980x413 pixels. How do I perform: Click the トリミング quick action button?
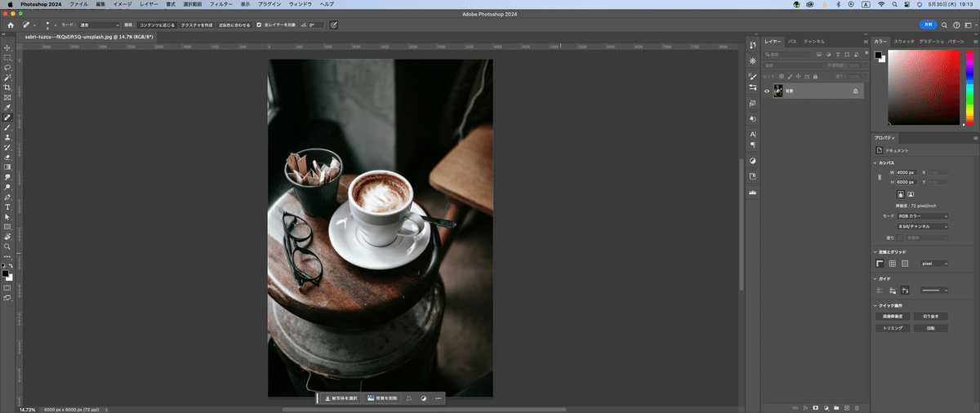[892, 327]
